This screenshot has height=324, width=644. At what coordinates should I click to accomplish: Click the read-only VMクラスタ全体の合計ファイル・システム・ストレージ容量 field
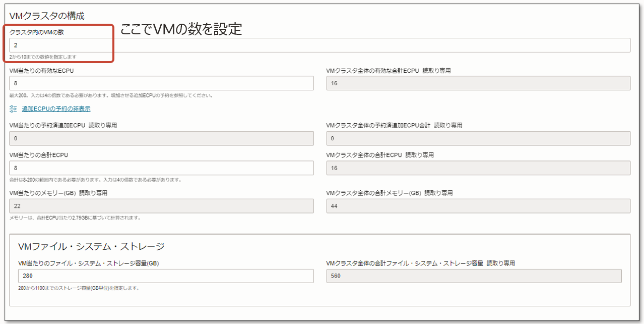[474, 276]
